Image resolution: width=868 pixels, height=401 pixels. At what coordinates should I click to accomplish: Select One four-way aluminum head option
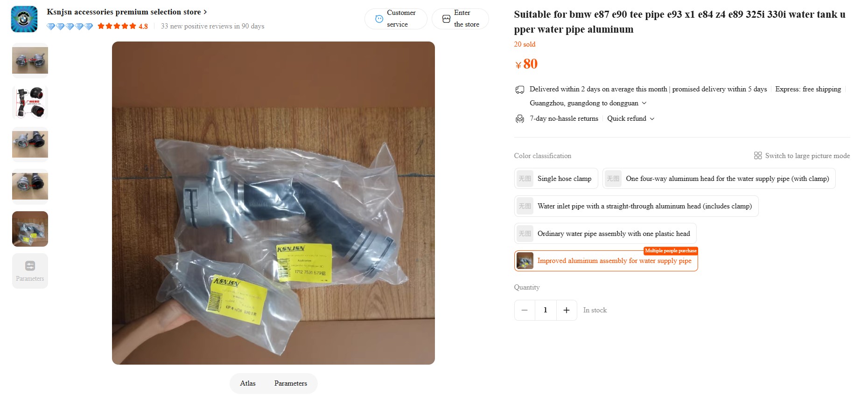pos(719,179)
